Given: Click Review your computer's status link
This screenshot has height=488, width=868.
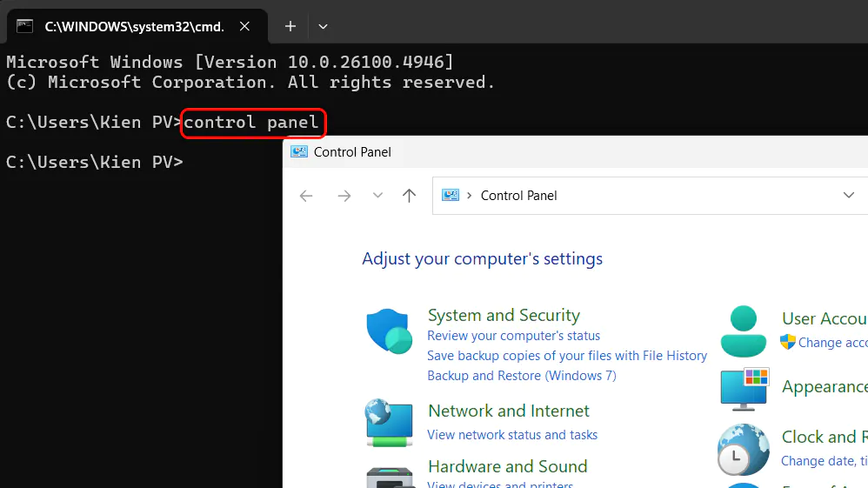Looking at the screenshot, I should [514, 336].
